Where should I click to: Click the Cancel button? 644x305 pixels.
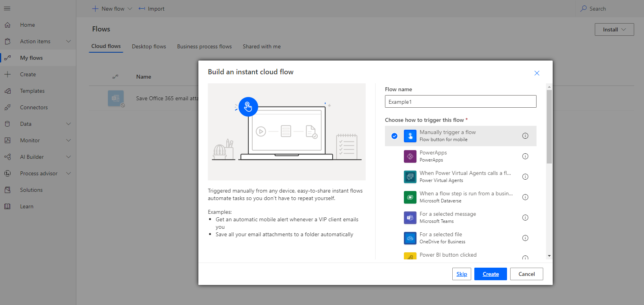[x=527, y=274]
